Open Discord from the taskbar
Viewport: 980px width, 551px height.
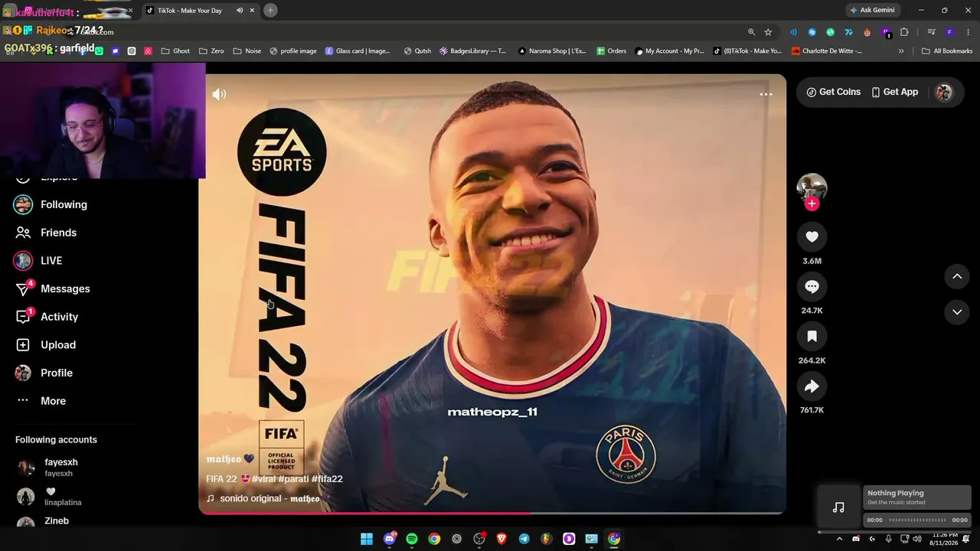click(x=390, y=539)
